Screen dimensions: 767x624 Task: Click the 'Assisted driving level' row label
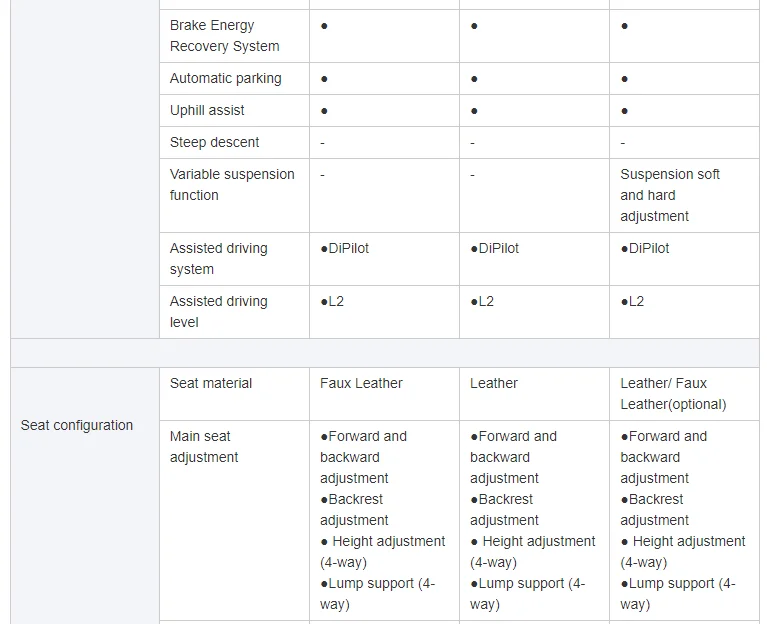218,311
